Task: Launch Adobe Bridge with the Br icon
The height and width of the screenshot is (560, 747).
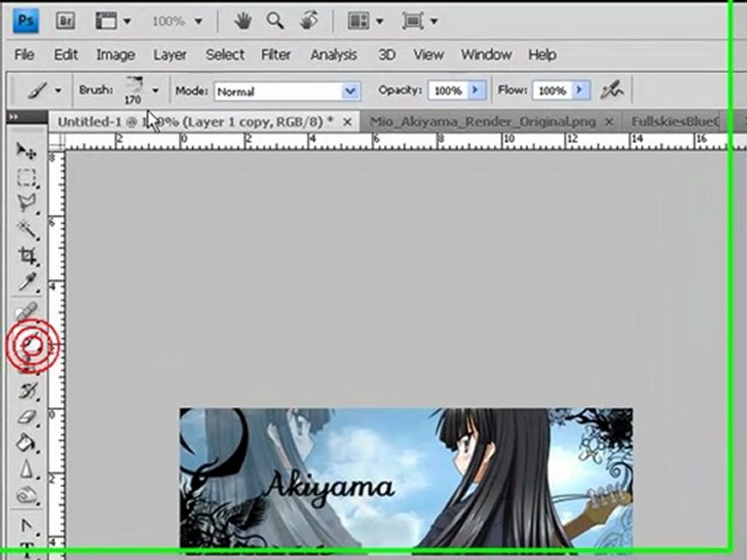Action: [x=65, y=22]
